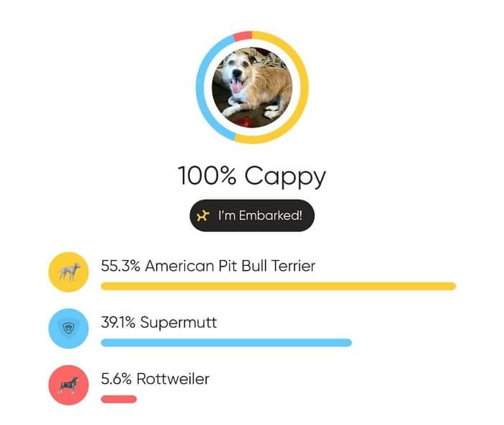The width and height of the screenshot is (504, 425).
Task: Click the 55.3% percentage value
Action: (x=120, y=266)
